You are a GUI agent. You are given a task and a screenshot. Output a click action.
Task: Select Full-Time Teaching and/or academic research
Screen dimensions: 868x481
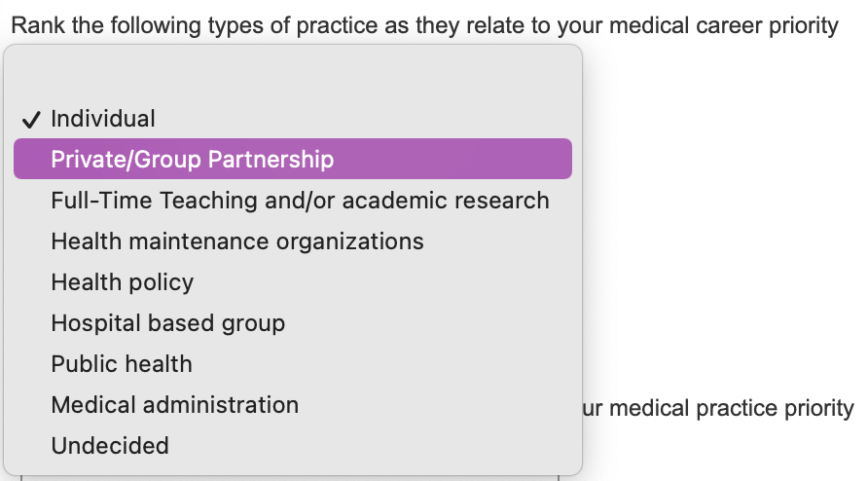(300, 201)
